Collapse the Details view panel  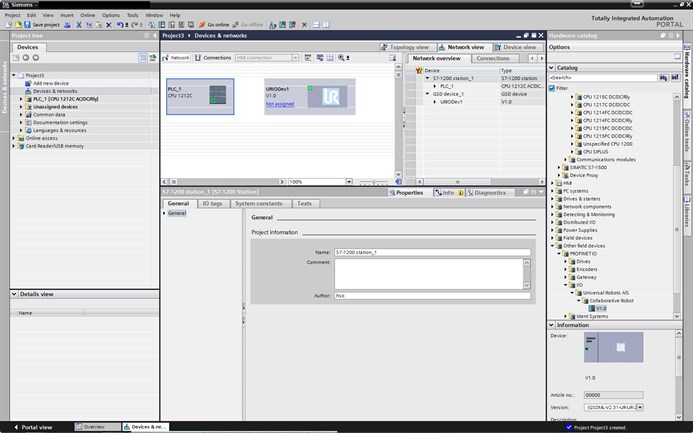pyautogui.click(x=14, y=294)
